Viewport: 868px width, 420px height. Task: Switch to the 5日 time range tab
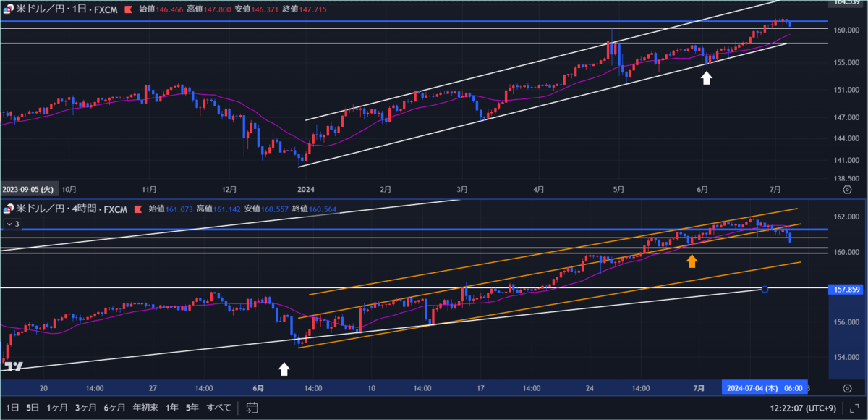click(x=30, y=408)
